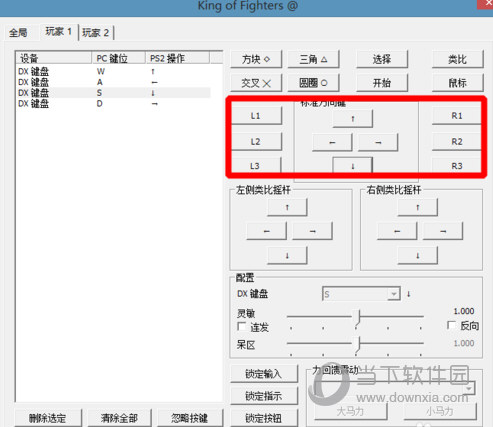Bind the L2 button

point(256,141)
